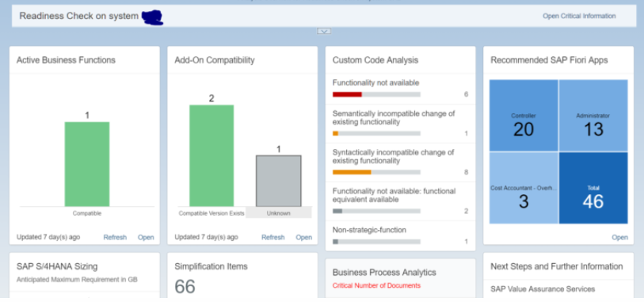
Task: Open the Simplification Items card showing 66
Action: [242, 275]
